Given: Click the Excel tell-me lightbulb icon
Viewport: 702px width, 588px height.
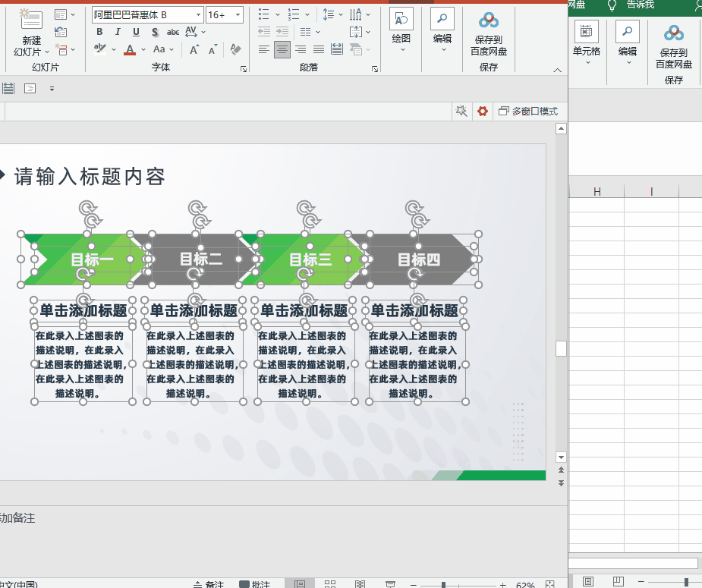Looking at the screenshot, I should tap(612, 5).
